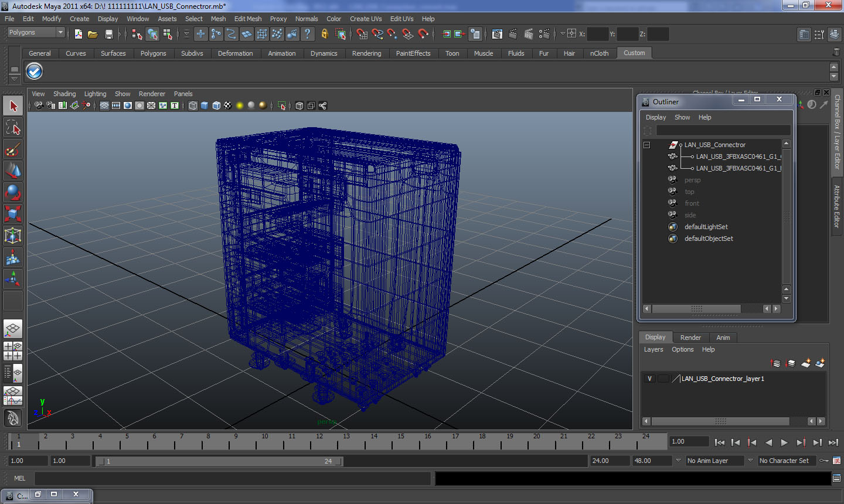The height and width of the screenshot is (504, 844).
Task: Toggle film gate in viewport toolbar
Action: coord(116,105)
